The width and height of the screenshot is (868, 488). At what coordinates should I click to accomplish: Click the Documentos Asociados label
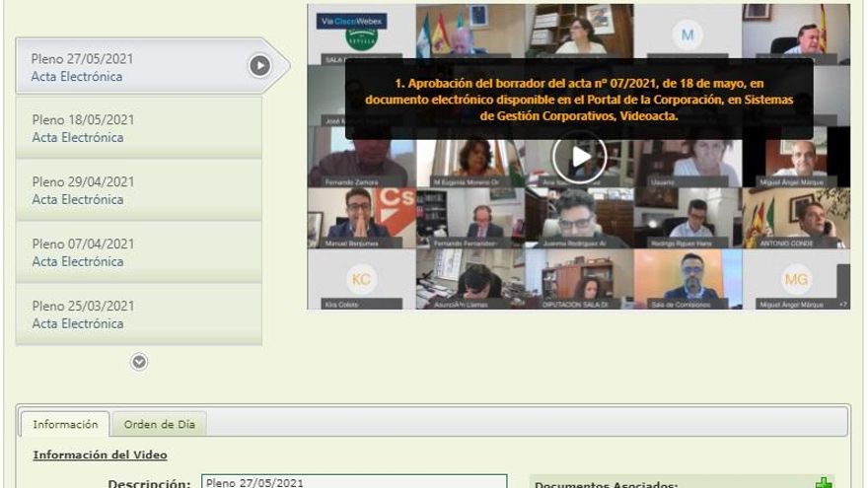pos(607,484)
